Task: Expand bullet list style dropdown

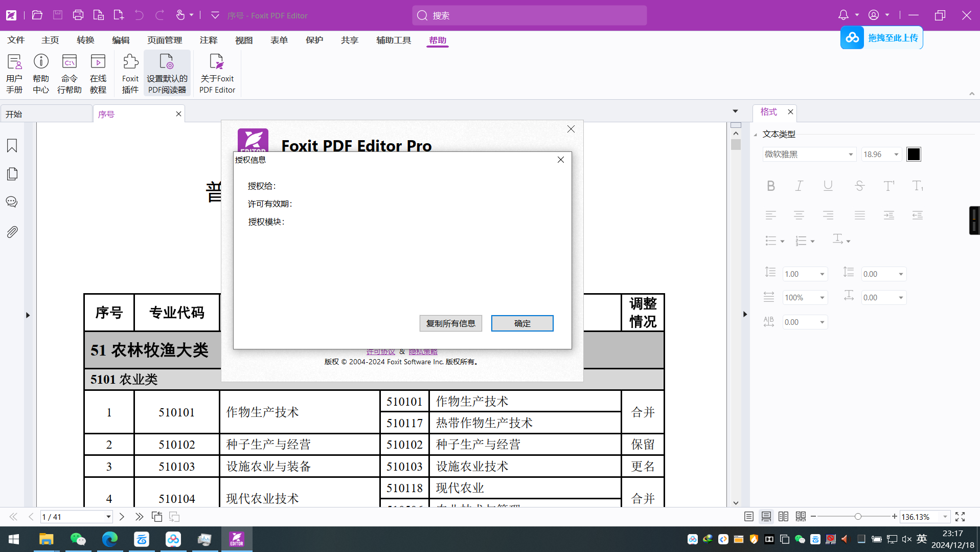Action: point(782,241)
